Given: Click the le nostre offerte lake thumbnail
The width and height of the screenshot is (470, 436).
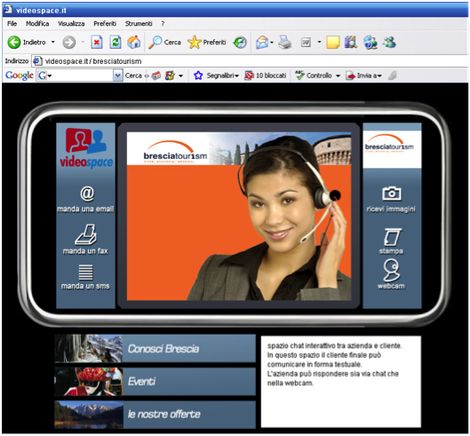Looking at the screenshot, I should click(89, 414).
